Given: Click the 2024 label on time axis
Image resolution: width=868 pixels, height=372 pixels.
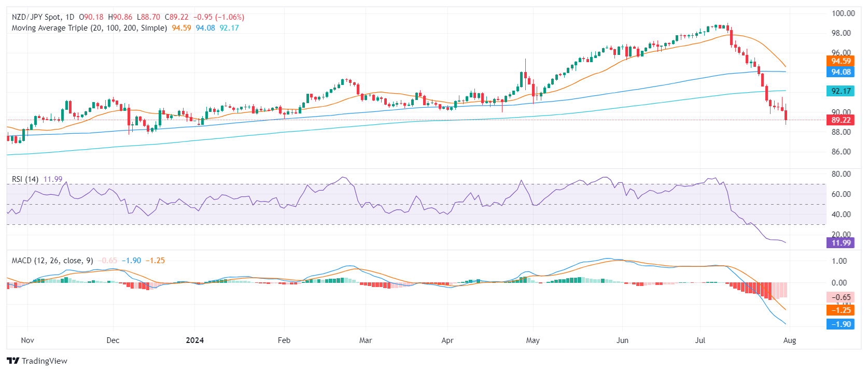Looking at the screenshot, I should coord(195,340).
